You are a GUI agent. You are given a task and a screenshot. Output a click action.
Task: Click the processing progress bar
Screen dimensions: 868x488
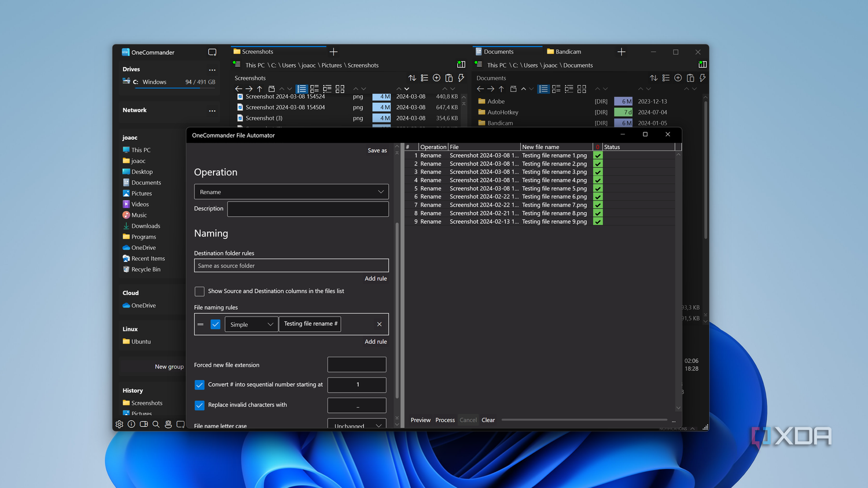click(x=584, y=420)
